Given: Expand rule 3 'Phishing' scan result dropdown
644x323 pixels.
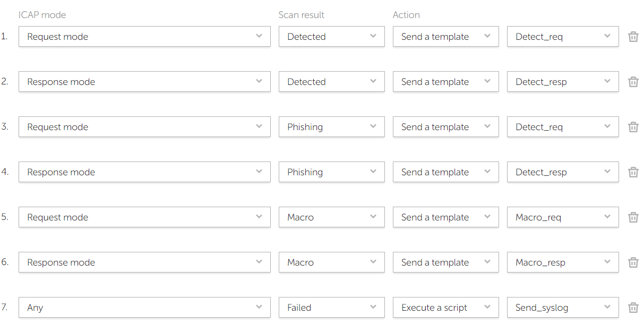Looking at the screenshot, I should pyautogui.click(x=331, y=127).
